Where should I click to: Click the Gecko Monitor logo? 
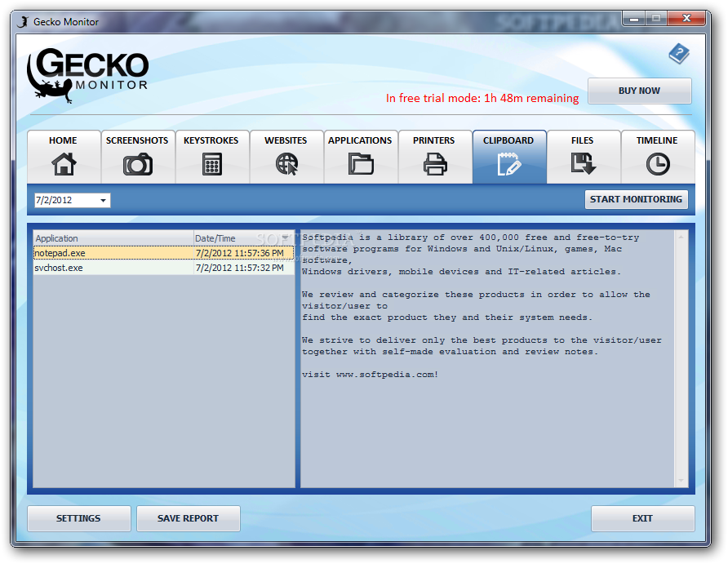tap(88, 75)
